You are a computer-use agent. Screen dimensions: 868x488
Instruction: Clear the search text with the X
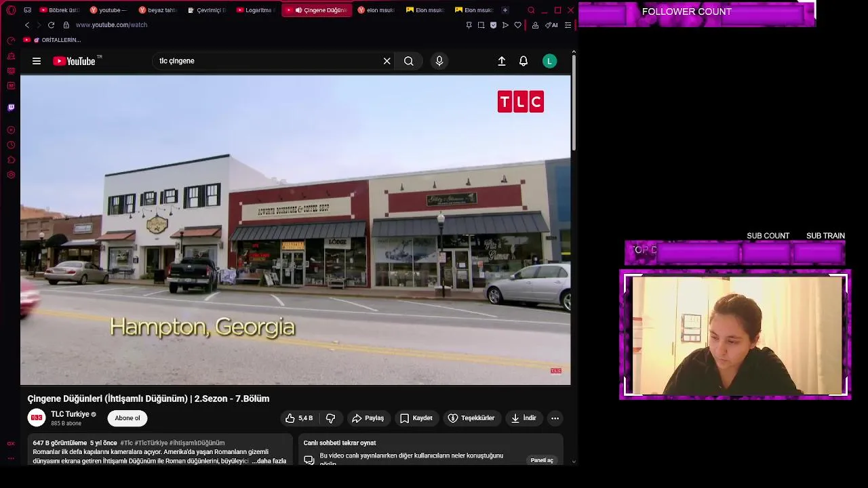click(387, 61)
